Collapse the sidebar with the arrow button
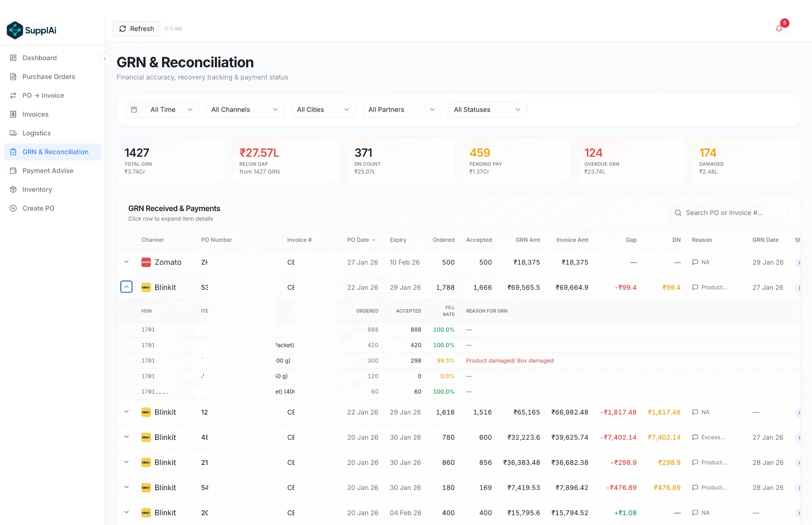Screen dimensions: 812x525 (104, 58)
